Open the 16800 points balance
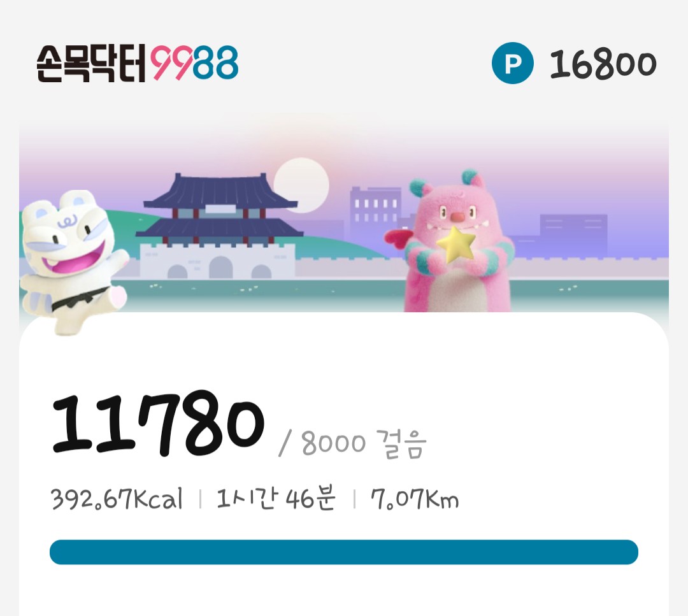The width and height of the screenshot is (688, 616). 603,64
